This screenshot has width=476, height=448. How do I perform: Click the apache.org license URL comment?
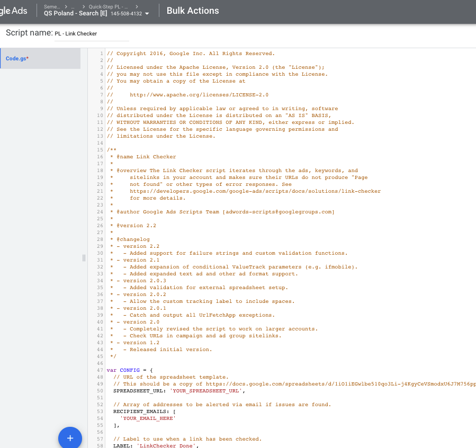199,95
